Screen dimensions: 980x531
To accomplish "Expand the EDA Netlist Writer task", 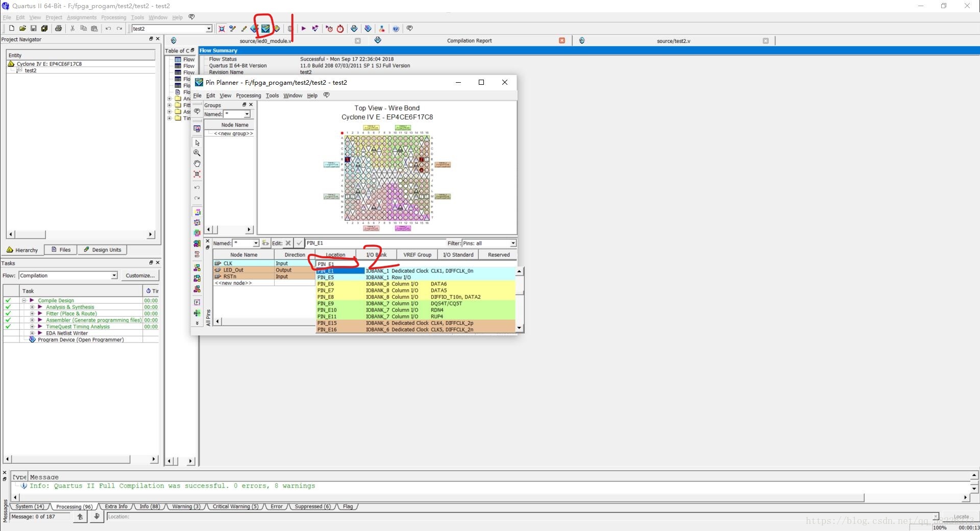I will click(x=32, y=333).
